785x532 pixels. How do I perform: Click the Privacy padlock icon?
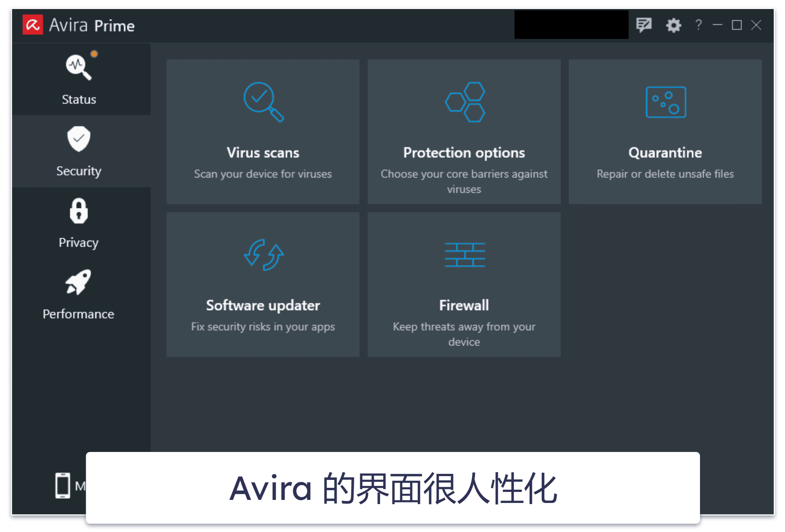coord(79,211)
